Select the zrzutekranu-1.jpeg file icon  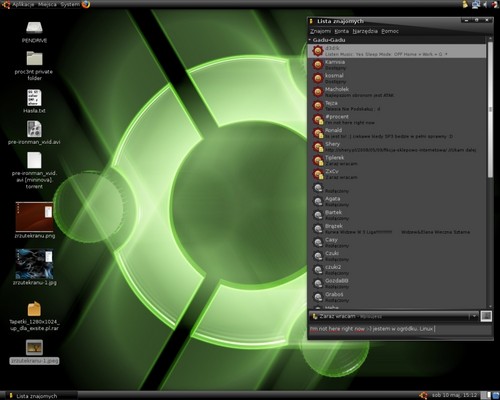pyautogui.click(x=34, y=348)
